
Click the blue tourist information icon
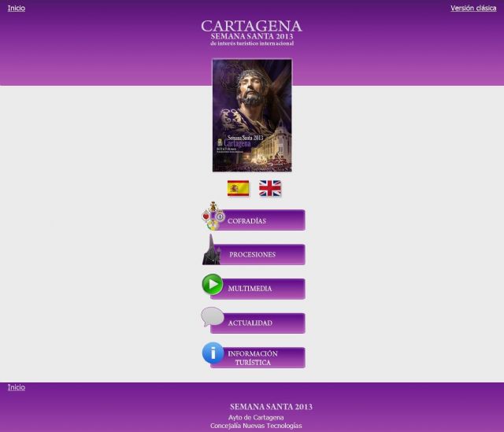pos(213,353)
